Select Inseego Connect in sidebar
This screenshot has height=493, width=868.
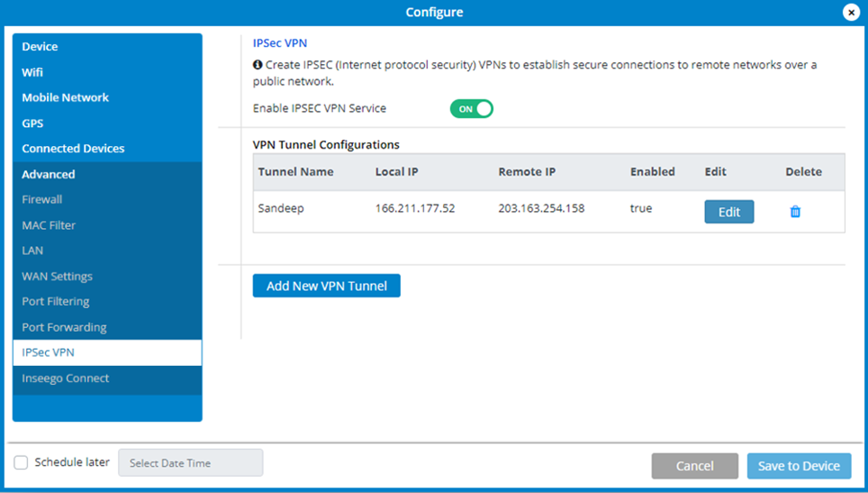click(66, 379)
